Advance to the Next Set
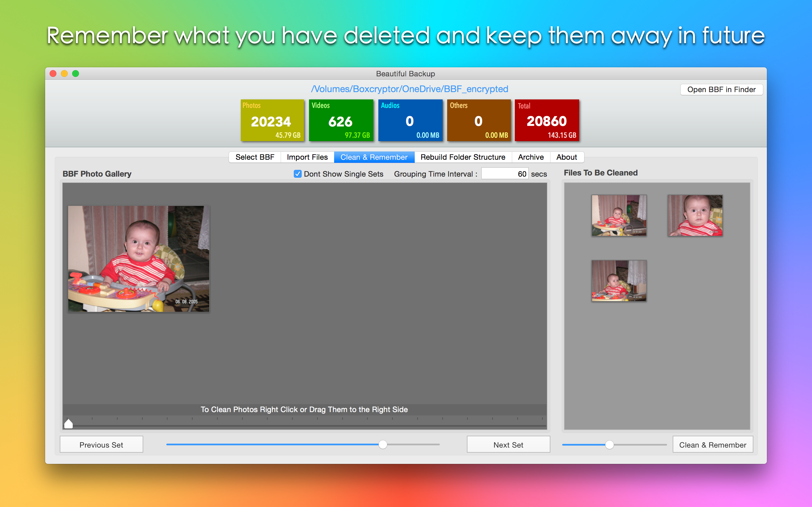Image resolution: width=812 pixels, height=507 pixels. [508, 445]
